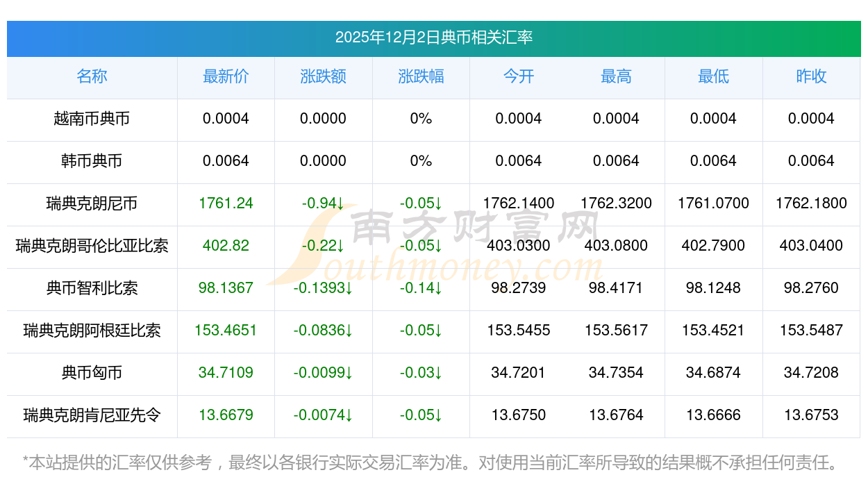This screenshot has height=484, width=868.
Task: Click the 涨跌额 column header
Action: click(323, 76)
